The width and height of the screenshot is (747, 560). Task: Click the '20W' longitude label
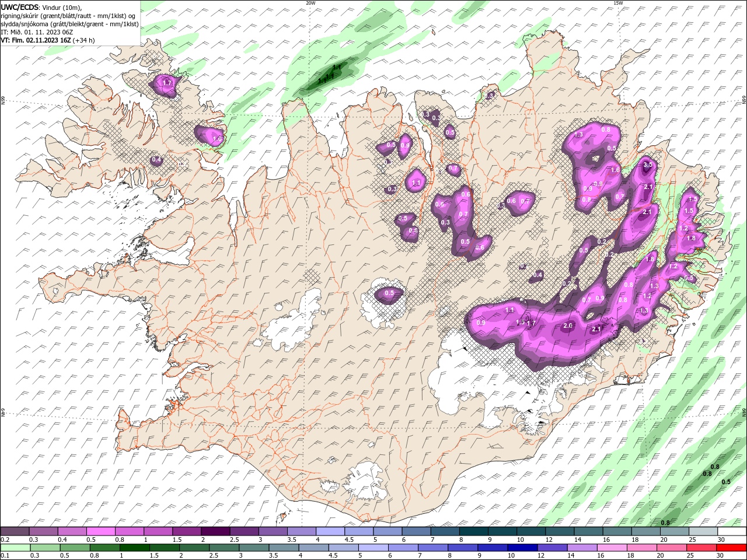click(310, 3)
